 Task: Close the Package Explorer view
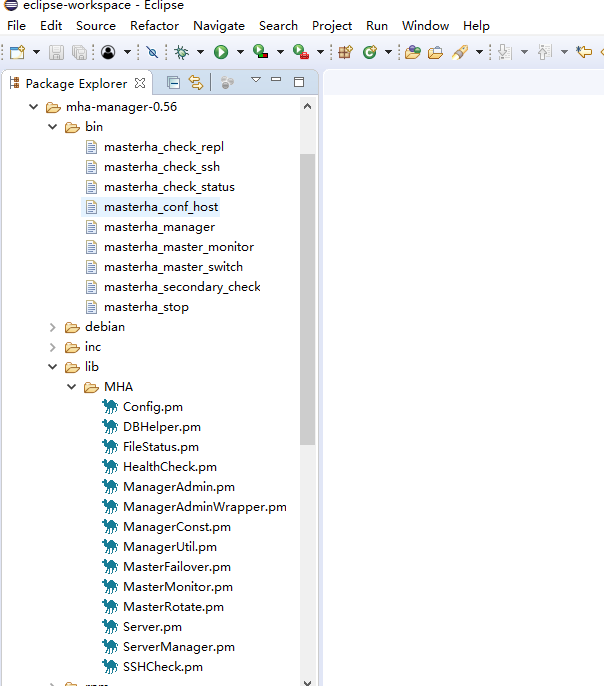140,83
